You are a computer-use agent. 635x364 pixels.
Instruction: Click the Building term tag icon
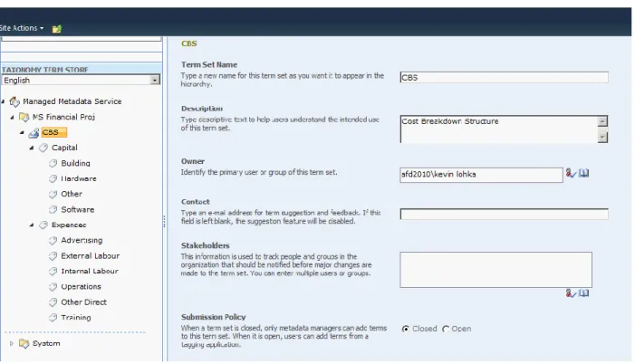coord(53,163)
